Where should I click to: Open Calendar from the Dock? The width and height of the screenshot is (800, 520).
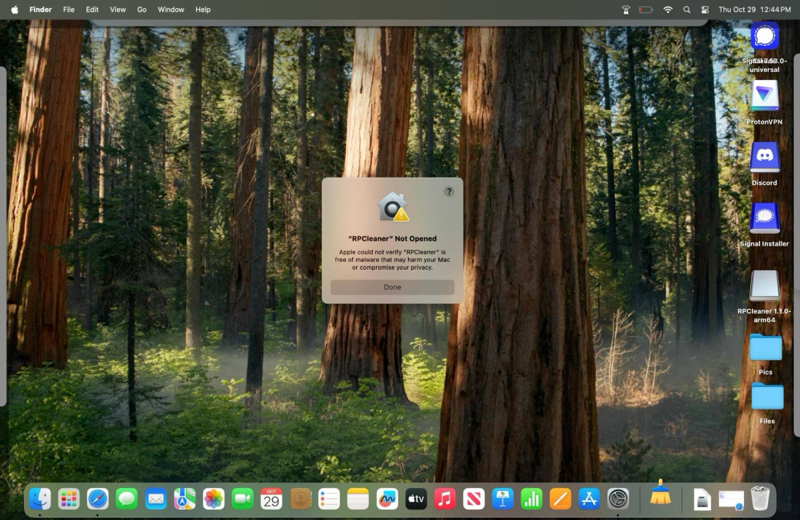(x=271, y=499)
